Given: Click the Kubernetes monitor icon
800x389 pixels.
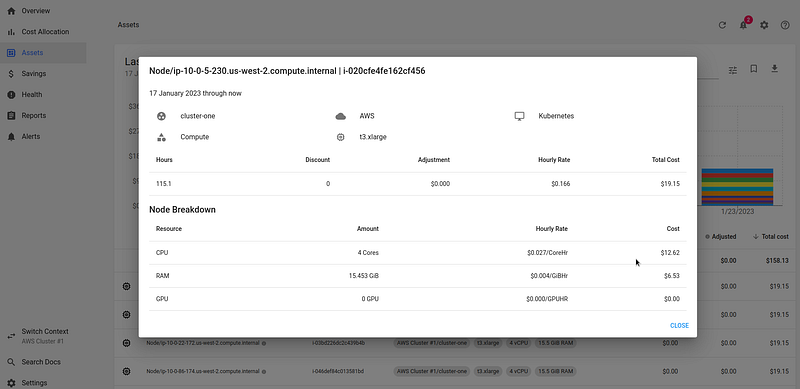Looking at the screenshot, I should pos(519,116).
